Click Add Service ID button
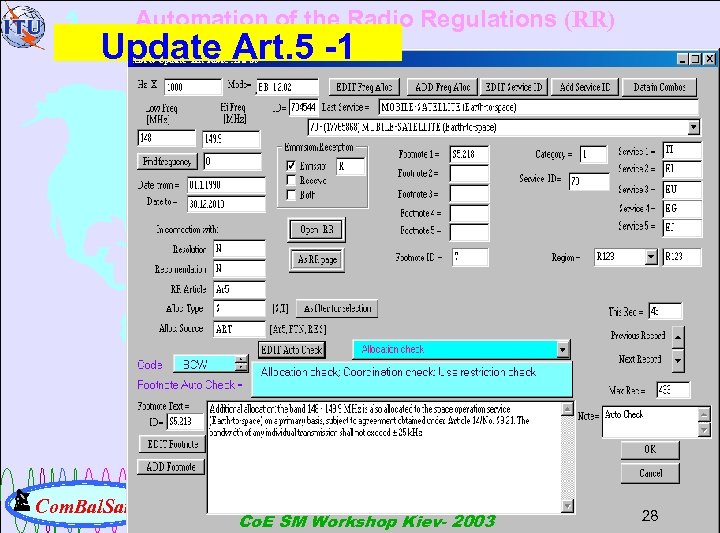This screenshot has width=720, height=533. pyautogui.click(x=585, y=87)
